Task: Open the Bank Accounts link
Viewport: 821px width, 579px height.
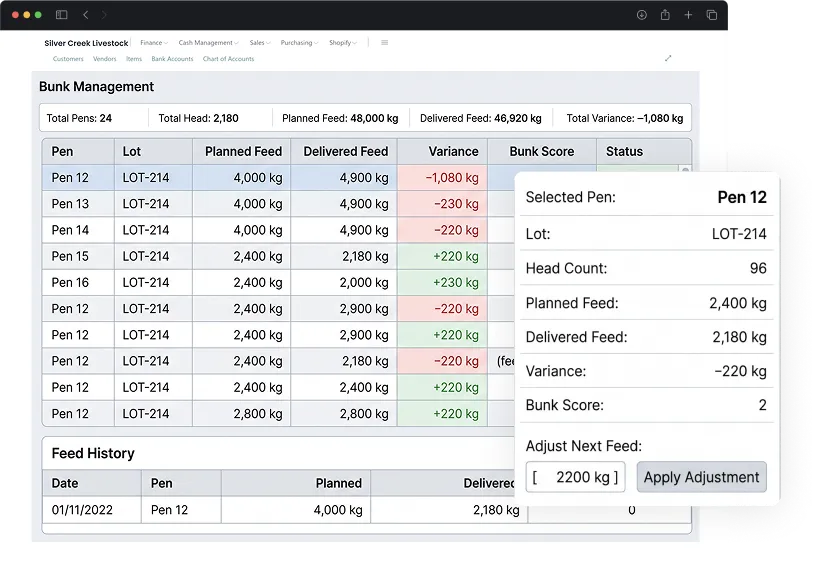Action: 172,59
